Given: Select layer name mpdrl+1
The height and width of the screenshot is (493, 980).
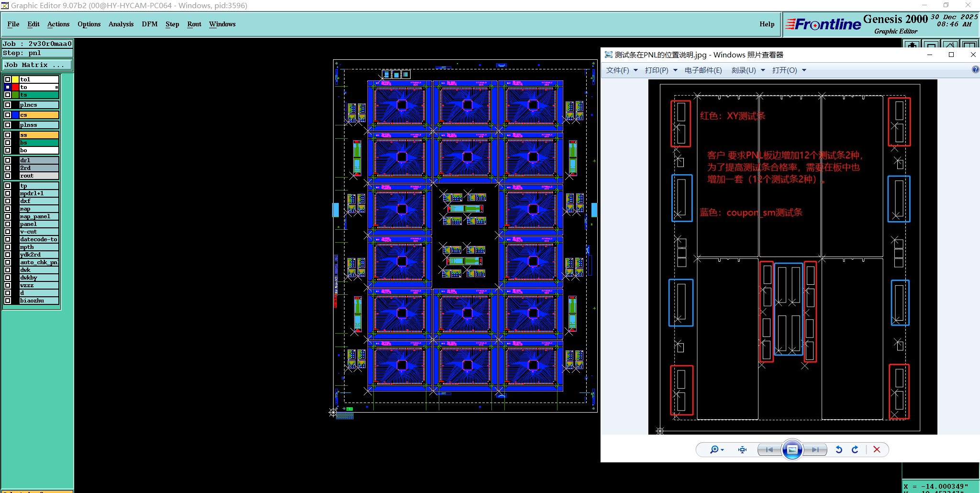Looking at the screenshot, I should click(39, 193).
